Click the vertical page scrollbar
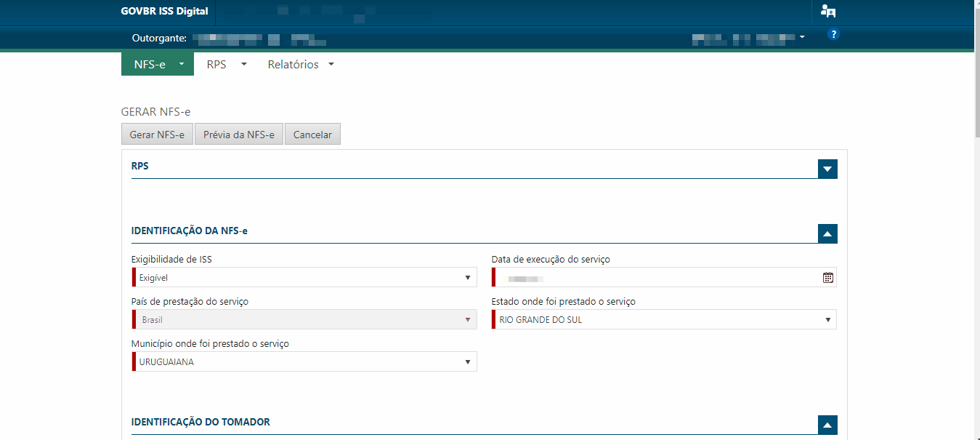Viewport: 980px width, 440px height. click(976, 218)
